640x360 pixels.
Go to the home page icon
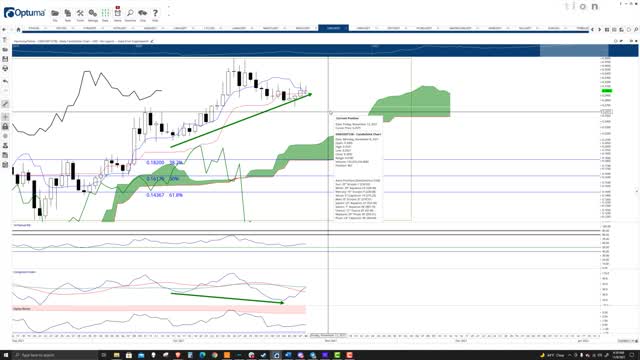tap(18, 29)
